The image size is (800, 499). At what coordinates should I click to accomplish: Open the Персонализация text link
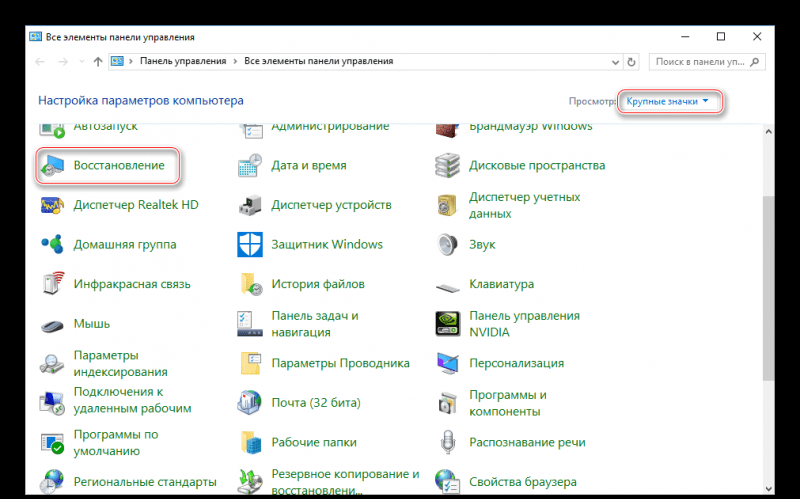pyautogui.click(x=516, y=363)
